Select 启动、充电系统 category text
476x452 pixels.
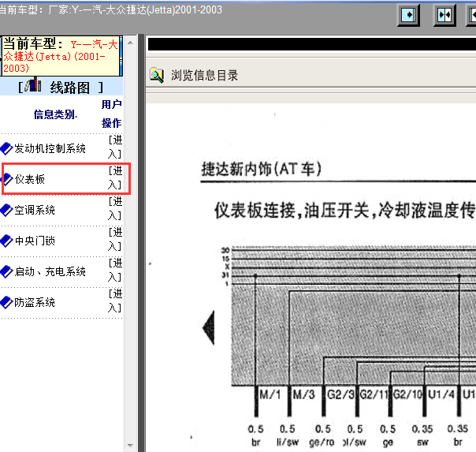pyautogui.click(x=50, y=271)
